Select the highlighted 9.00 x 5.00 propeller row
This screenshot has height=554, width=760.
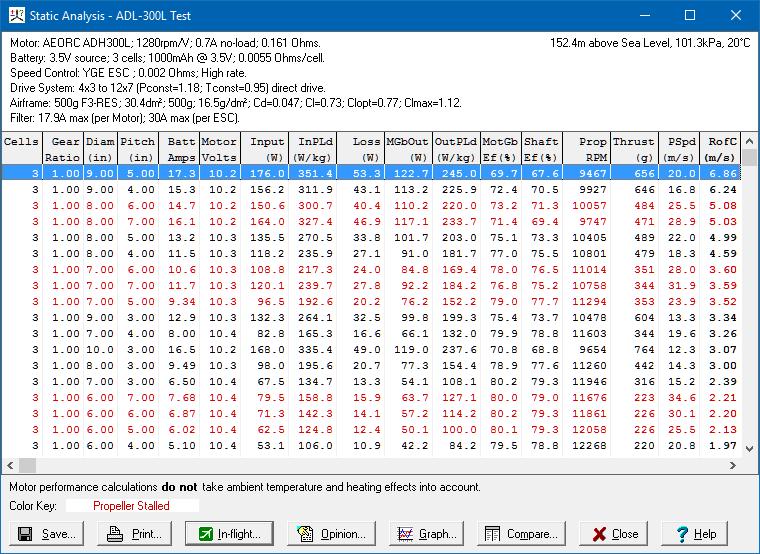pos(370,173)
